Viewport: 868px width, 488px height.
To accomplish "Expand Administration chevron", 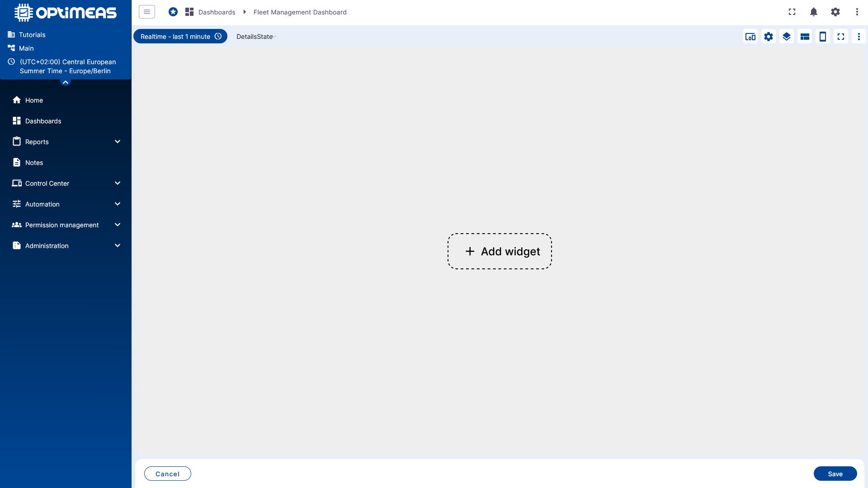I will pos(118,246).
